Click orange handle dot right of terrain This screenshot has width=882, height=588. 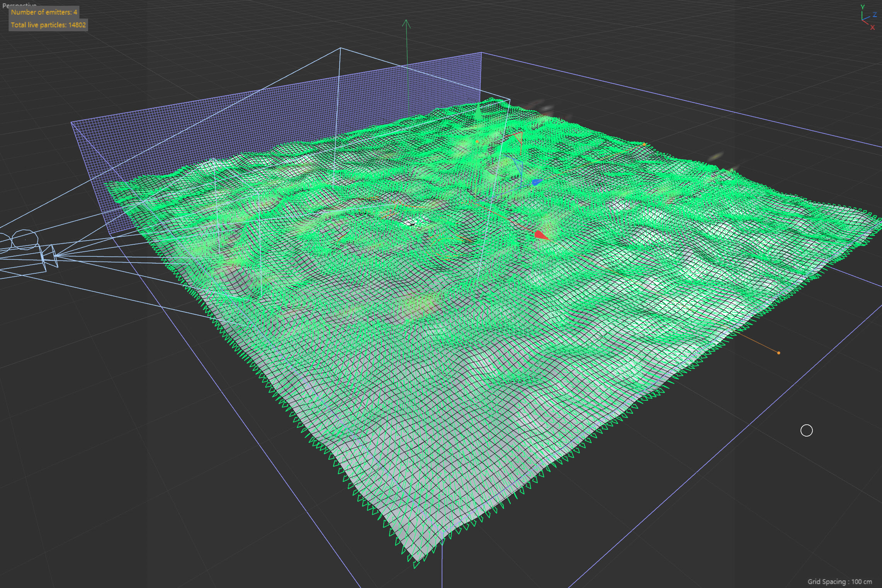[778, 353]
